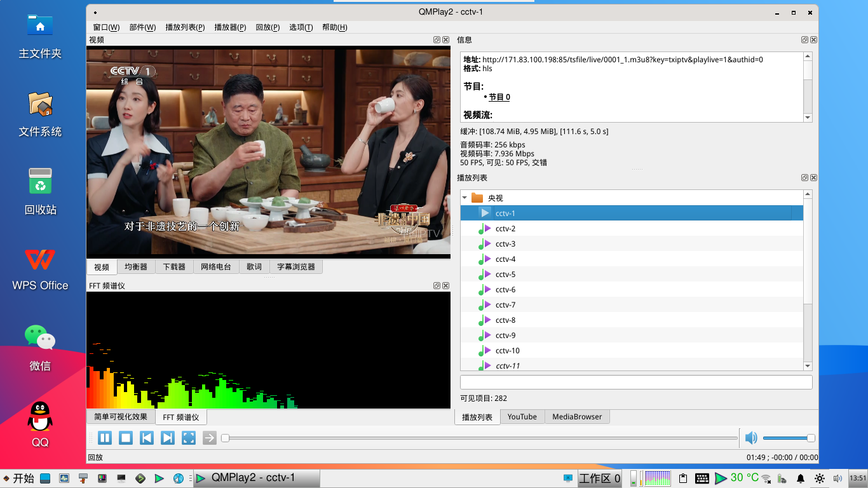Click the bell notification icon in system tray
Image resolution: width=868 pixels, height=488 pixels.
pyautogui.click(x=799, y=478)
